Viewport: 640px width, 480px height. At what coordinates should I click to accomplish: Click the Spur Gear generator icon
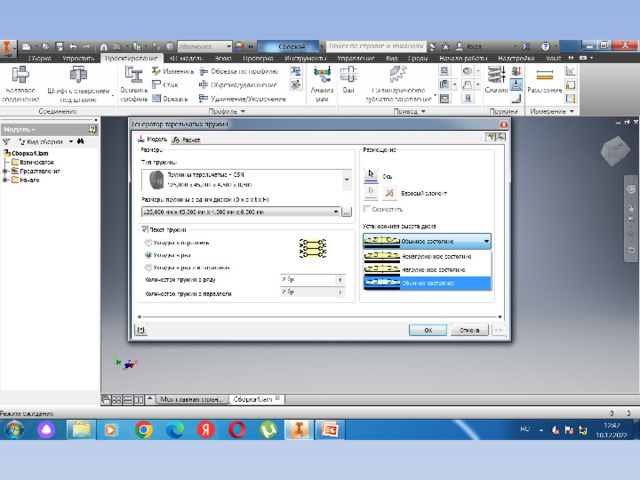pos(399,82)
